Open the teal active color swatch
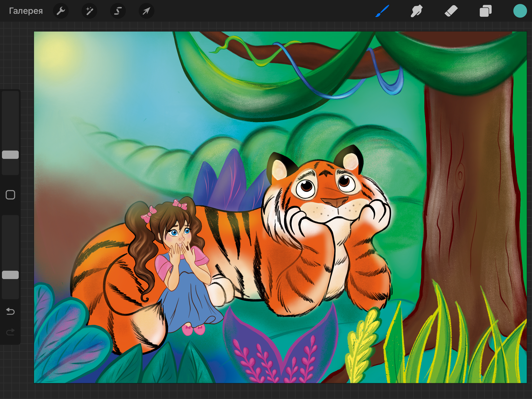Image resolution: width=532 pixels, height=399 pixels. (x=520, y=11)
